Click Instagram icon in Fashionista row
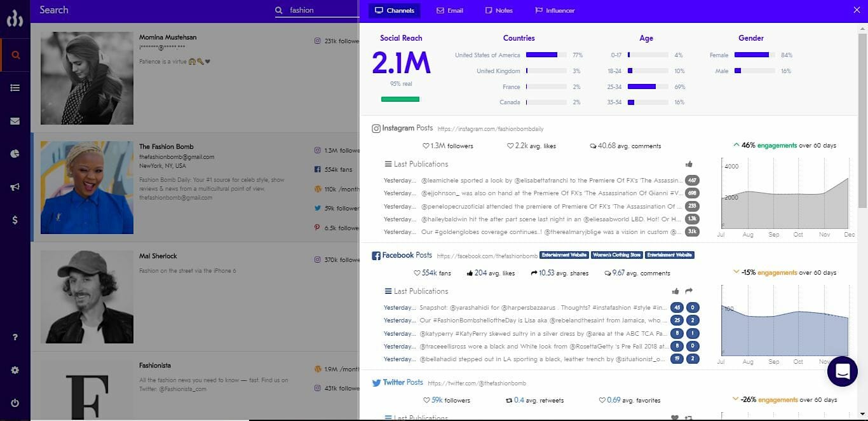The width and height of the screenshot is (868, 421). pos(318,388)
